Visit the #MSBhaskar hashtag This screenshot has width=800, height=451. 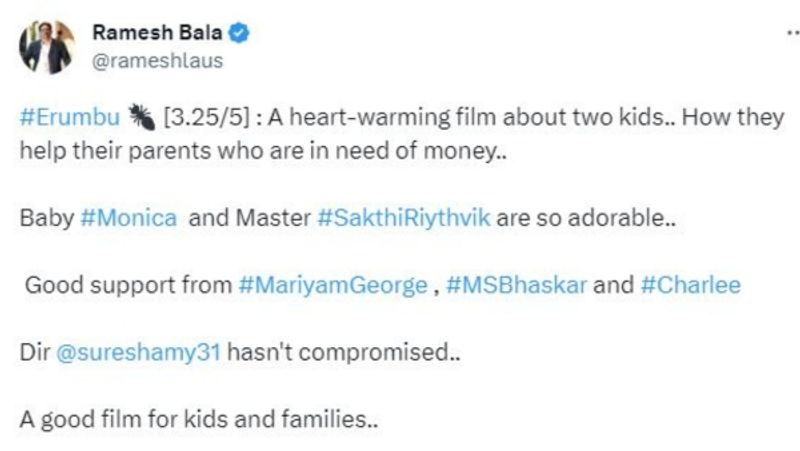click(516, 285)
